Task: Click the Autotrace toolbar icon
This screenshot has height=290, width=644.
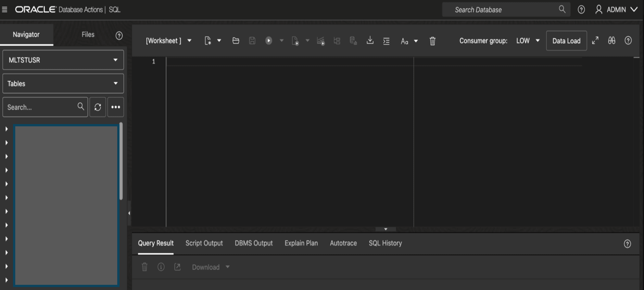Action: [337, 41]
